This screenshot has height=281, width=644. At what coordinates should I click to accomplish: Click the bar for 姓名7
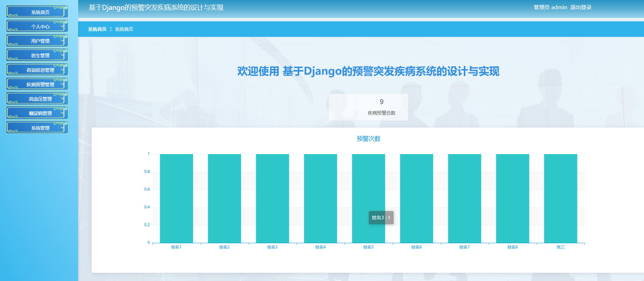464,198
